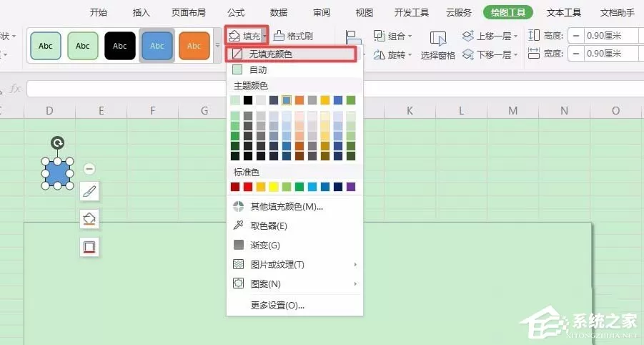This screenshot has height=345, width=644.
Task: Open the 公式 tab
Action: coord(236,12)
